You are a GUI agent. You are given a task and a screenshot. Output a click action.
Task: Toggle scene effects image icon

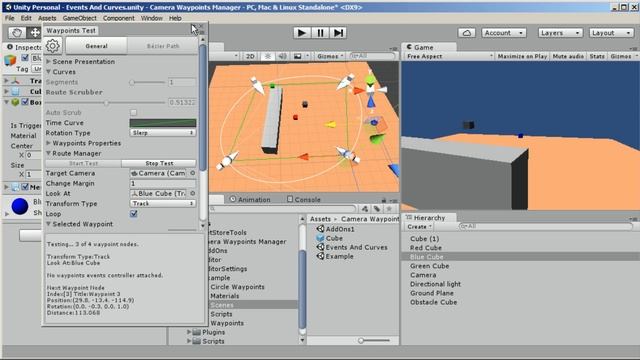pos(298,56)
